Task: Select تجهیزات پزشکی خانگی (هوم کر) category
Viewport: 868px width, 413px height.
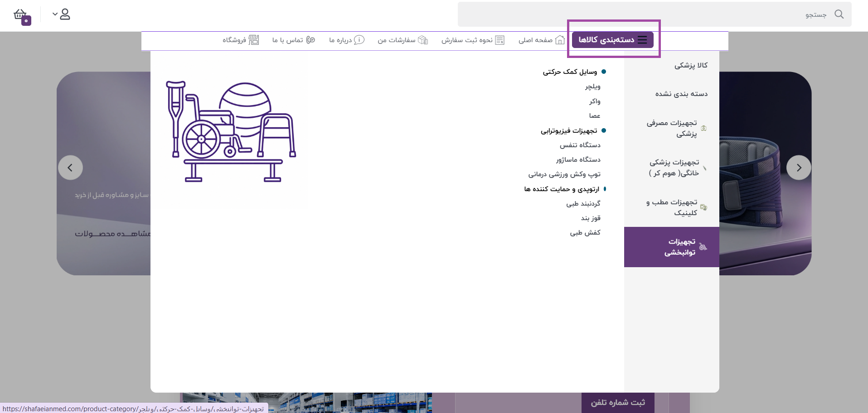Action: (674, 168)
